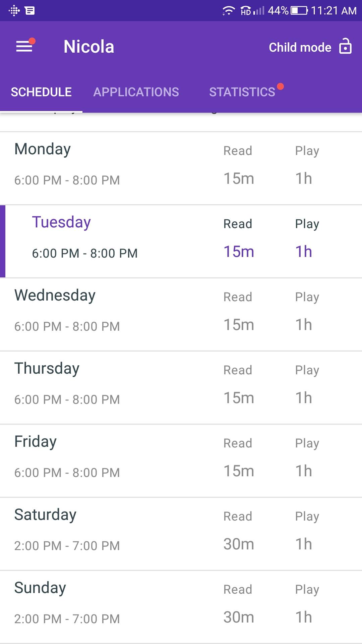Tap the message notification icon in status bar
This screenshot has width=362, height=644.
click(30, 11)
